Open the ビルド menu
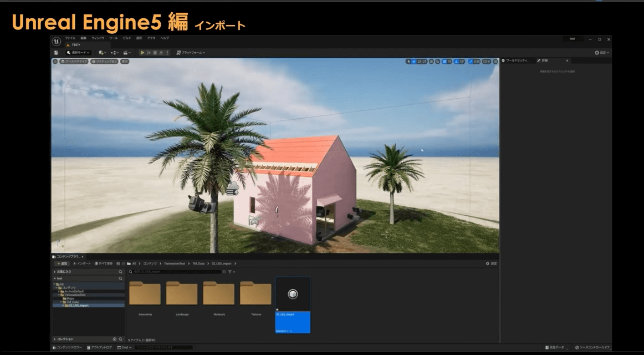This screenshot has width=644, height=355. click(127, 38)
